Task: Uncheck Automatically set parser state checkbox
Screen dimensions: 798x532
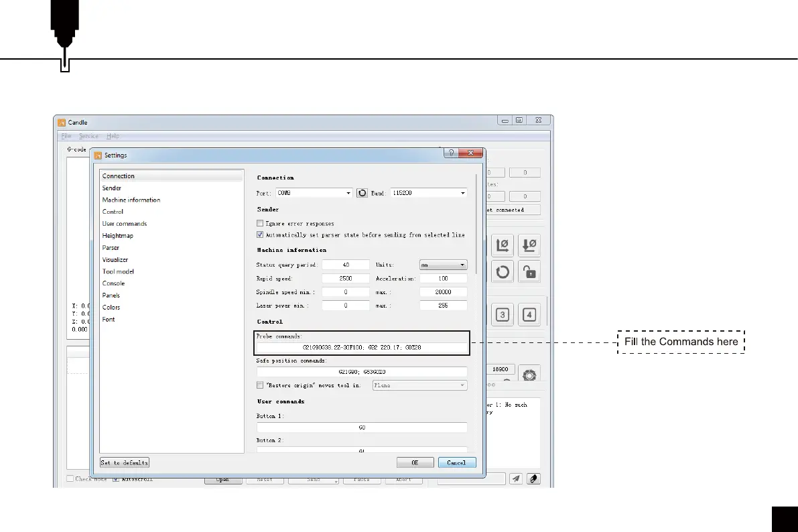Action: tap(260, 235)
